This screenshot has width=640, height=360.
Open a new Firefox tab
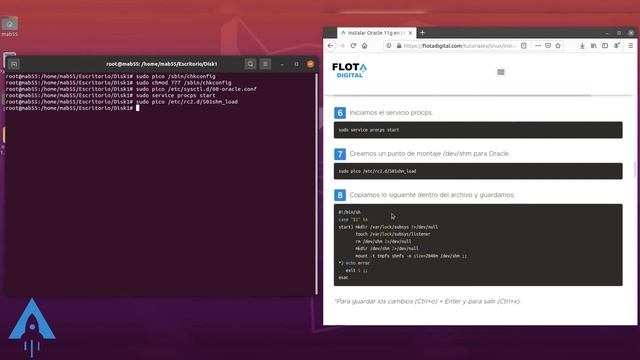click(422, 33)
